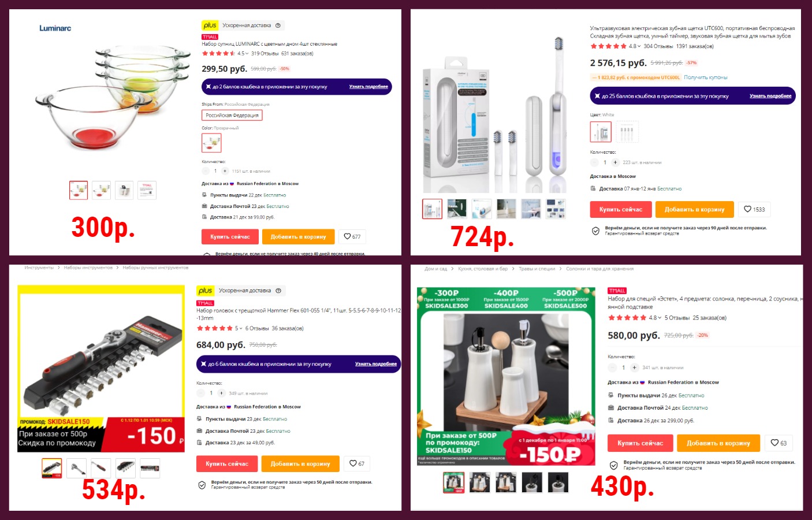Open Получить купоны link
This screenshot has width=812, height=520.
[x=706, y=77]
